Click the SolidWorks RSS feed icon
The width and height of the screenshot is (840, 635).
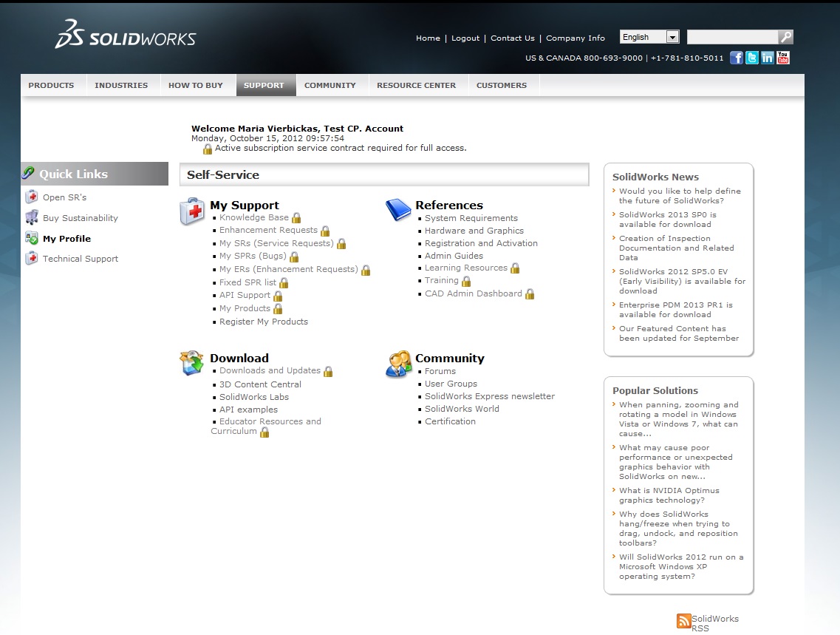pyautogui.click(x=684, y=621)
